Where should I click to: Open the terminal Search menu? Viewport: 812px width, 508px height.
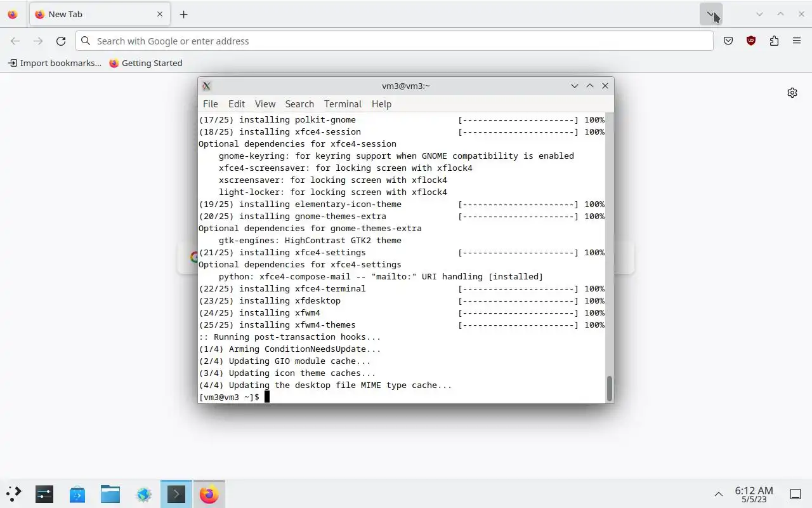pos(299,104)
